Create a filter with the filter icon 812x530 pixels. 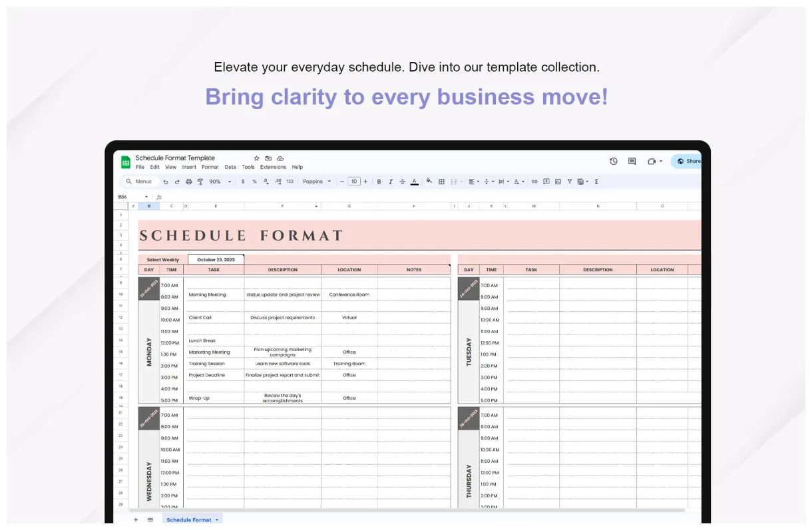point(569,182)
